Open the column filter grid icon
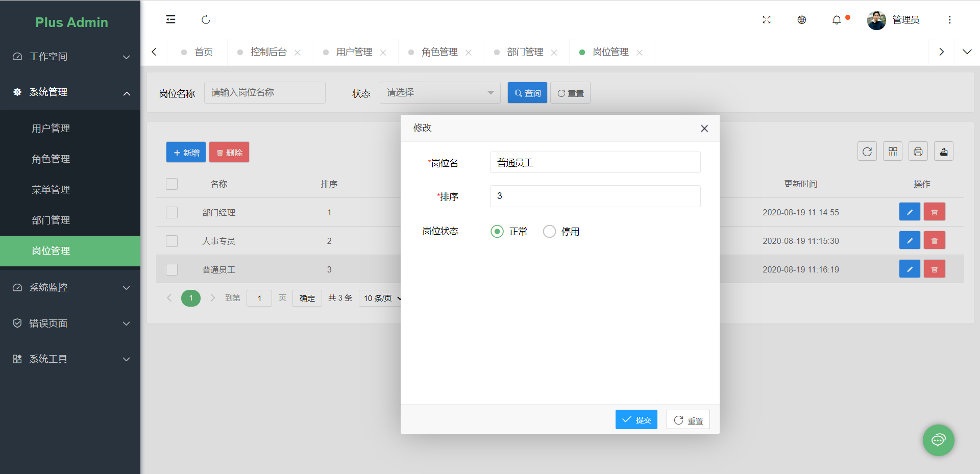 (892, 152)
